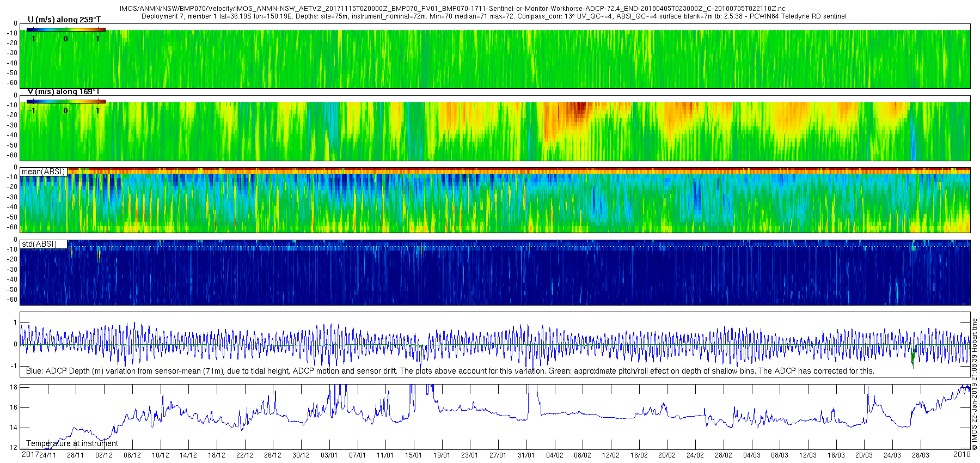Click the mean(ABSI) panel label

click(x=43, y=172)
